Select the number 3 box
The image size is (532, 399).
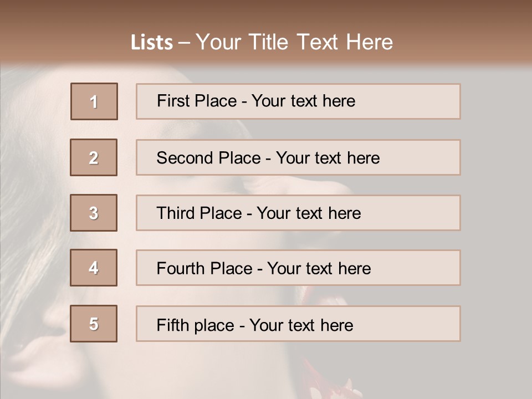click(x=94, y=213)
